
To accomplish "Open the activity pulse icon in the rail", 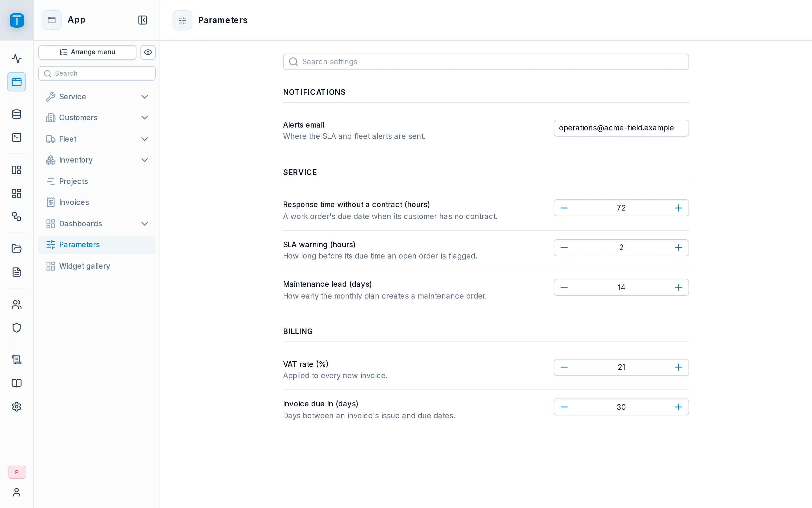I will click(x=16, y=58).
